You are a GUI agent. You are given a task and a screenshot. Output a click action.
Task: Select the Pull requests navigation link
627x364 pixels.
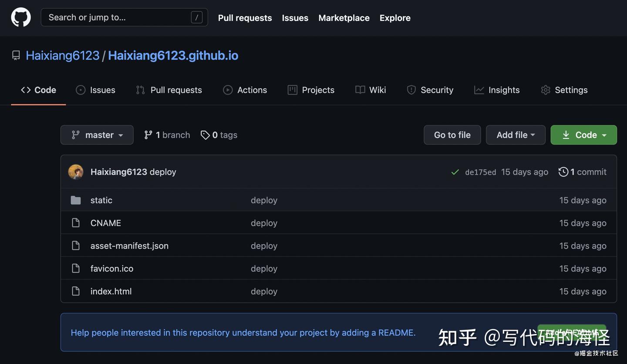245,18
